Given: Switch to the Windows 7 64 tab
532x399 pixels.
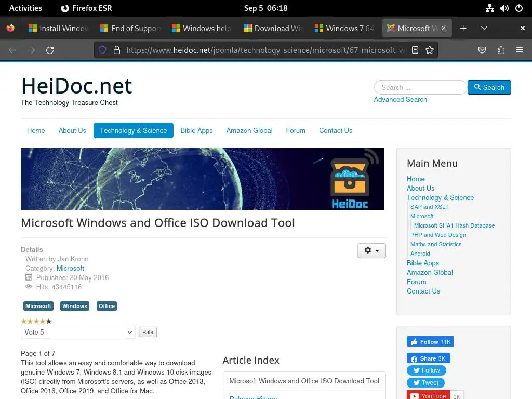Looking at the screenshot, I should pos(345,28).
